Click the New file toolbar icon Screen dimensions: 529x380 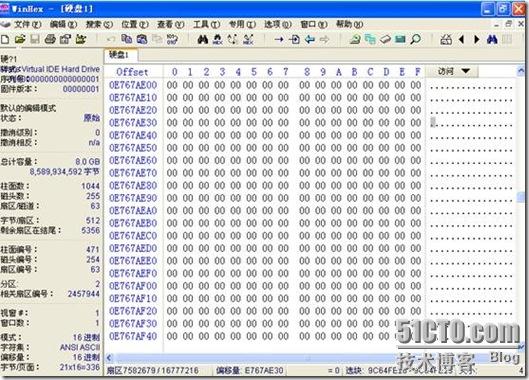coord(5,39)
